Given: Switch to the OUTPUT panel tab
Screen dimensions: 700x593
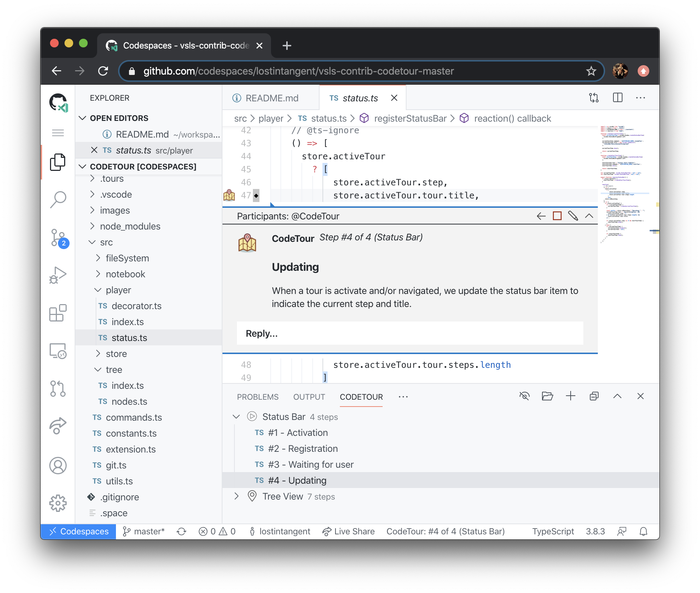Looking at the screenshot, I should click(x=309, y=396).
